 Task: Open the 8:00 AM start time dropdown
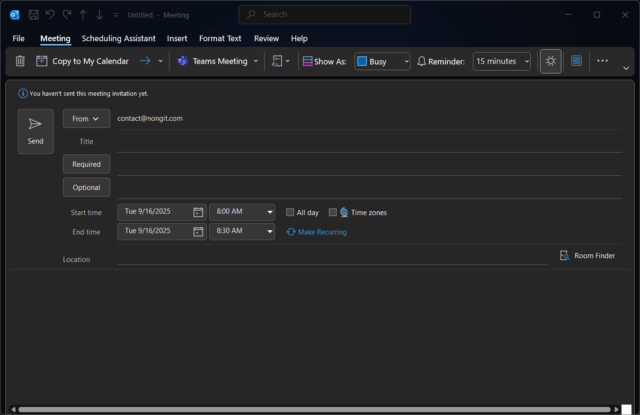[x=242, y=212]
